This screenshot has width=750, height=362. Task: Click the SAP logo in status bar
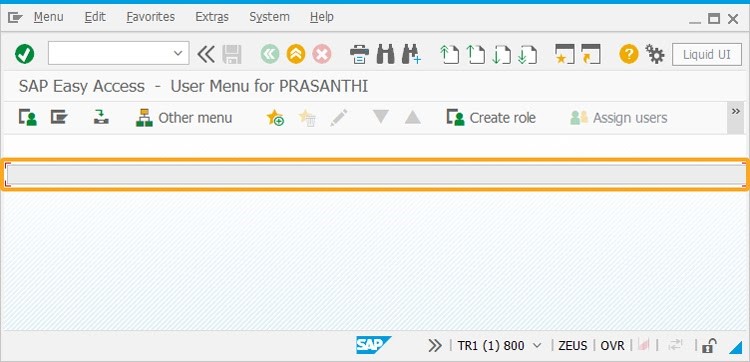(373, 345)
